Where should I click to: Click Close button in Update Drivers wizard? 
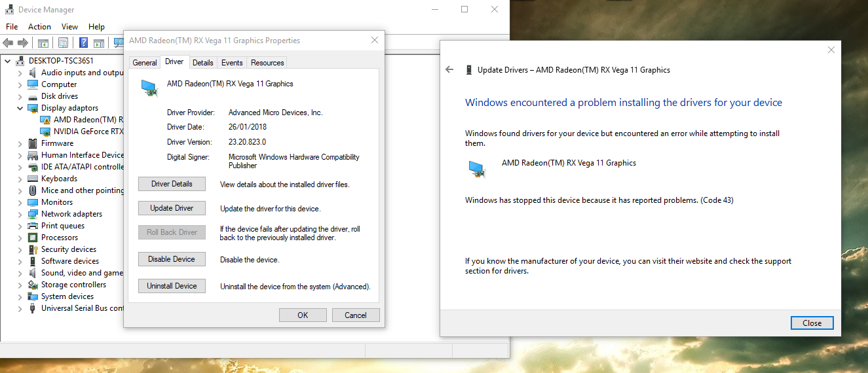(812, 323)
